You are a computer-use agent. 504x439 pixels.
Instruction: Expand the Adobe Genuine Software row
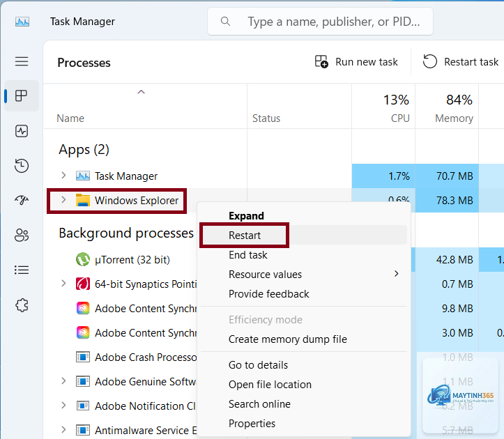63,381
